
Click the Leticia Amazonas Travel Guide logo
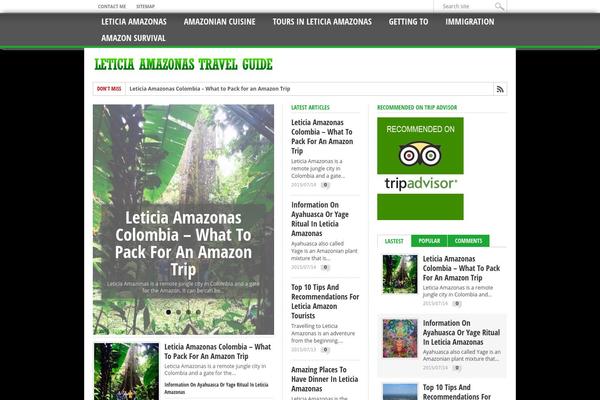pyautogui.click(x=183, y=64)
